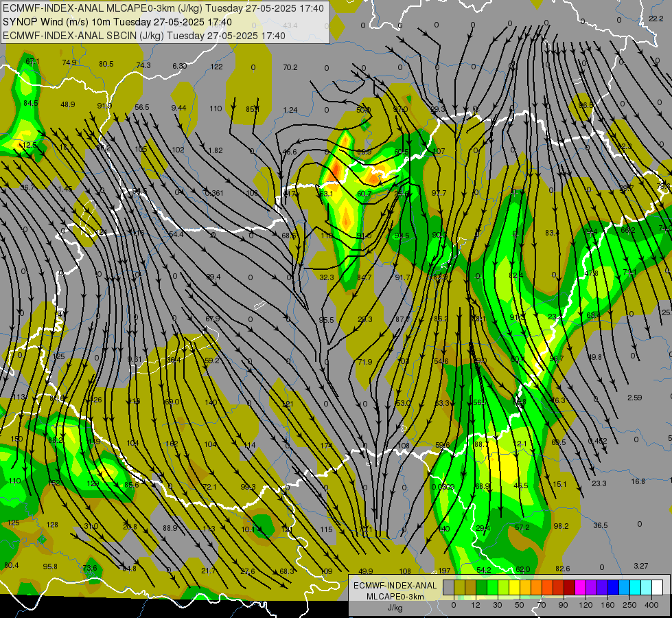Click the map value '82.6'
Viewport: 672px width, 618px height.
click(x=563, y=569)
